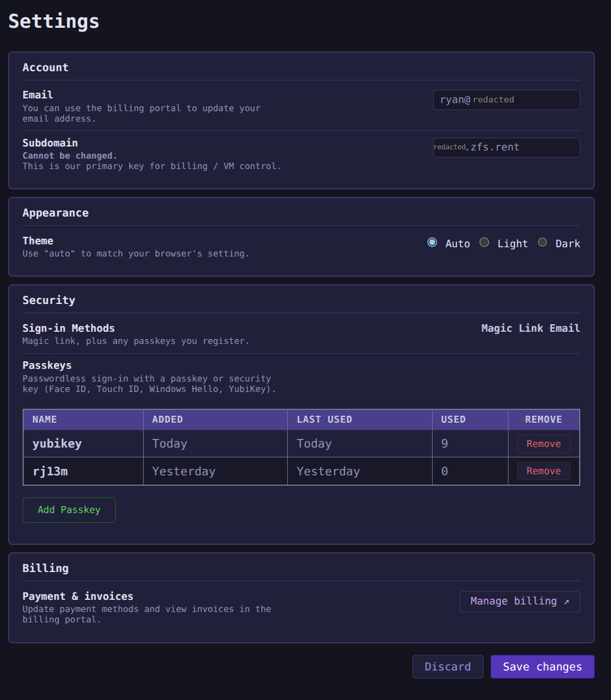Click the NAME column header

(x=83, y=420)
